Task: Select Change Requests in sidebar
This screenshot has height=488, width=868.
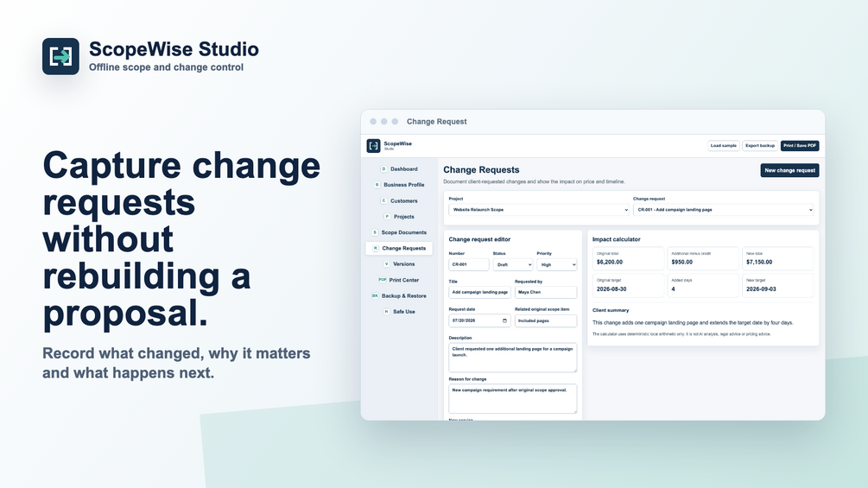Action: pos(399,249)
